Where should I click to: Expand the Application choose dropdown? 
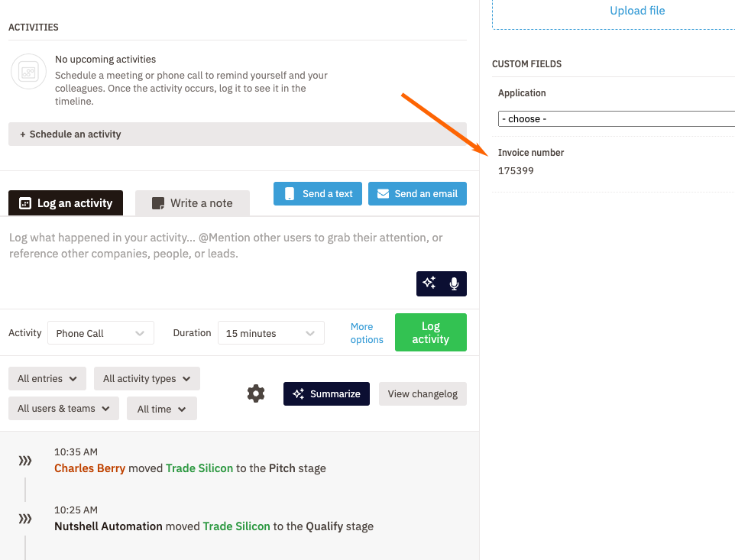coord(616,119)
